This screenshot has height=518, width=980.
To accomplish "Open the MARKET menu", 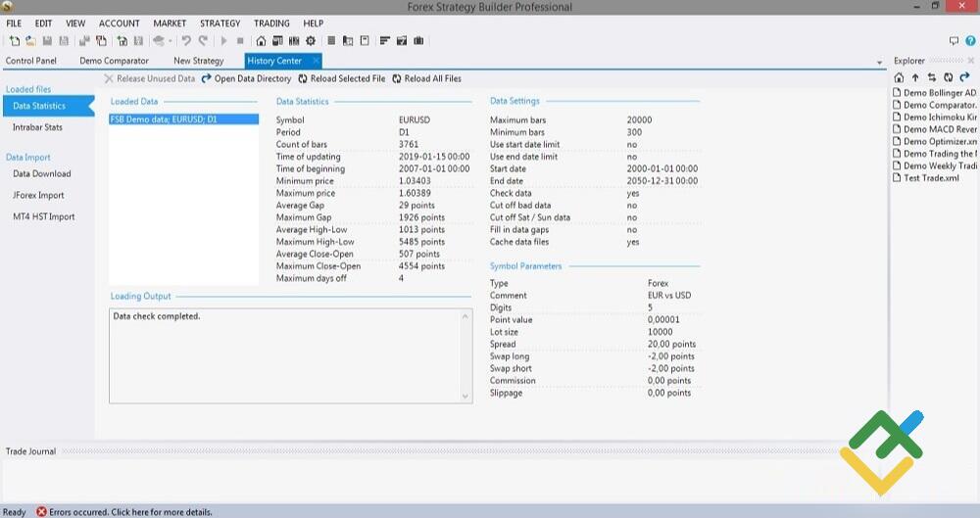I will (x=170, y=23).
